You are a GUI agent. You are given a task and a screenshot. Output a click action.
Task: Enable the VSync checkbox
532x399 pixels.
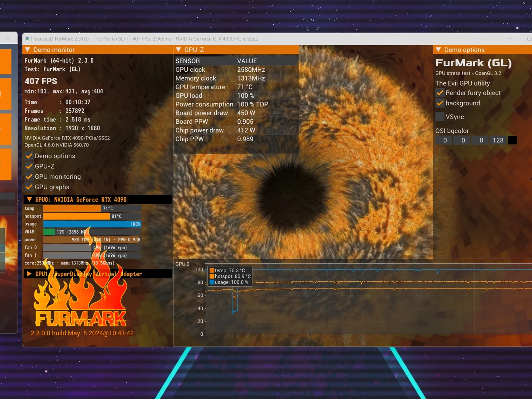coord(440,117)
